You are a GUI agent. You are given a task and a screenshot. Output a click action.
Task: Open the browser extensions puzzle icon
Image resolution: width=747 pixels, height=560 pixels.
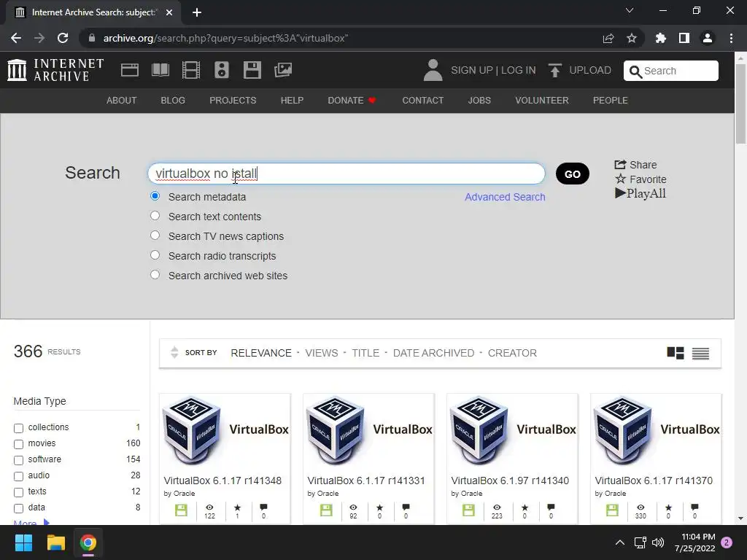pyautogui.click(x=661, y=38)
